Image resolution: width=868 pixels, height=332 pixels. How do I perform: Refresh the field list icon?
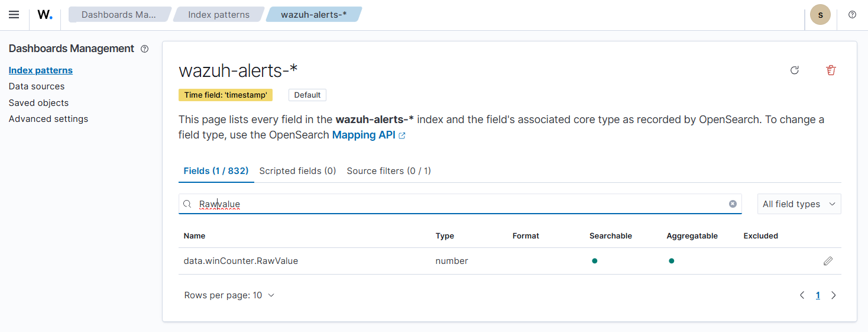tap(795, 70)
